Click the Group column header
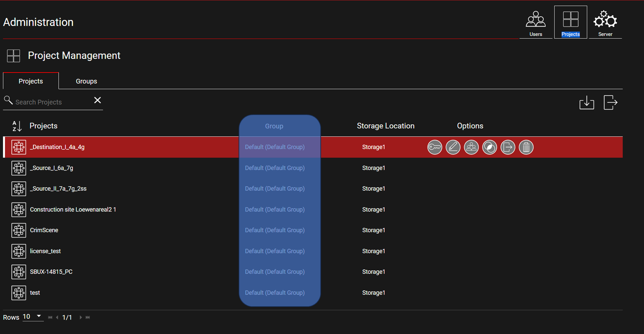The height and width of the screenshot is (334, 644). click(x=274, y=126)
